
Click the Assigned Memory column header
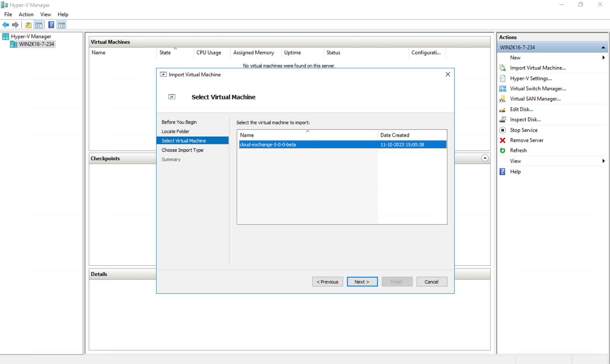click(x=256, y=53)
